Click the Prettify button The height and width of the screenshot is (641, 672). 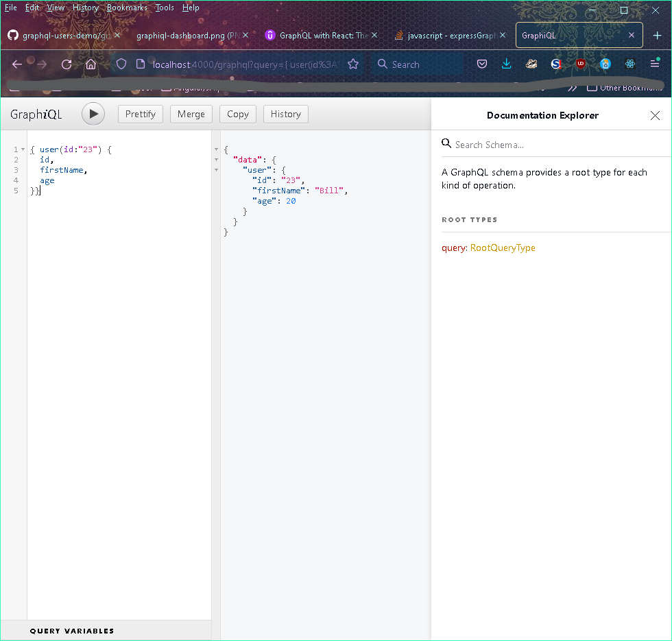(x=140, y=114)
